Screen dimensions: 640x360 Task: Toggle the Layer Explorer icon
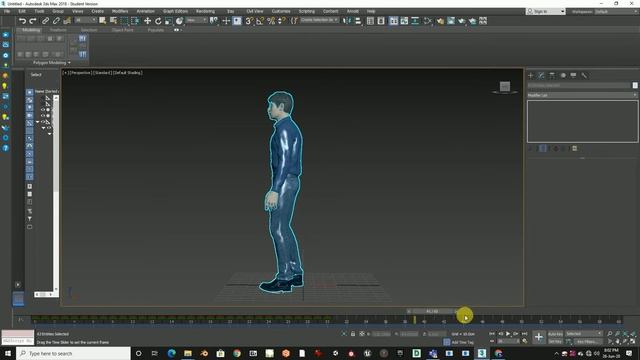381,21
